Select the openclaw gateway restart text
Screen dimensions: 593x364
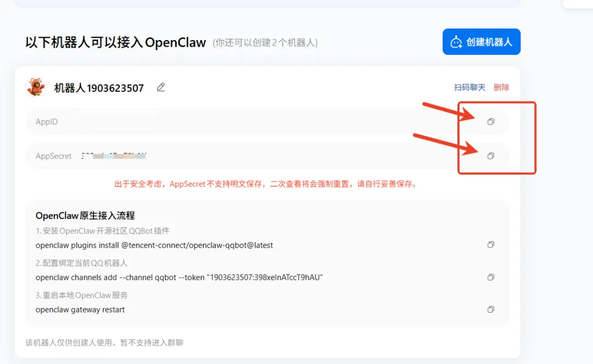(80, 310)
